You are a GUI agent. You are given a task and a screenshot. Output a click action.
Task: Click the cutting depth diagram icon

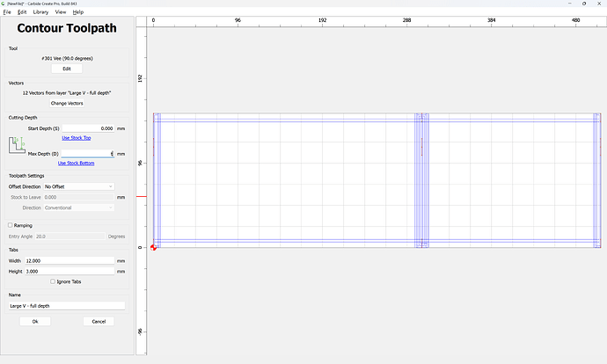pyautogui.click(x=17, y=145)
